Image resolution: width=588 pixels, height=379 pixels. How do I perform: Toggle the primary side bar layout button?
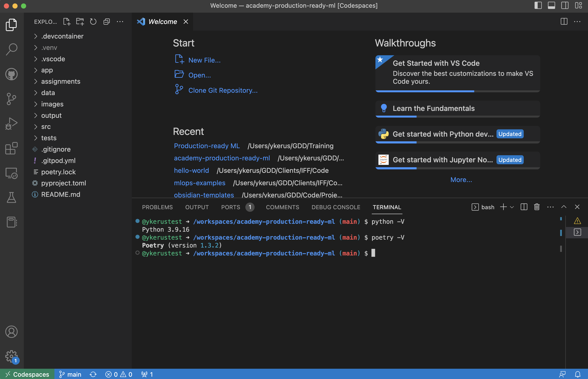click(538, 5)
